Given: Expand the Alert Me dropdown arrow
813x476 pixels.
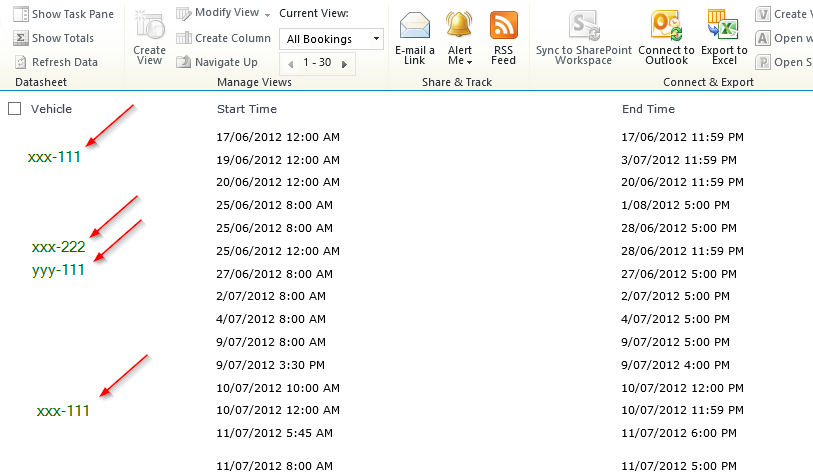Looking at the screenshot, I should tap(469, 62).
